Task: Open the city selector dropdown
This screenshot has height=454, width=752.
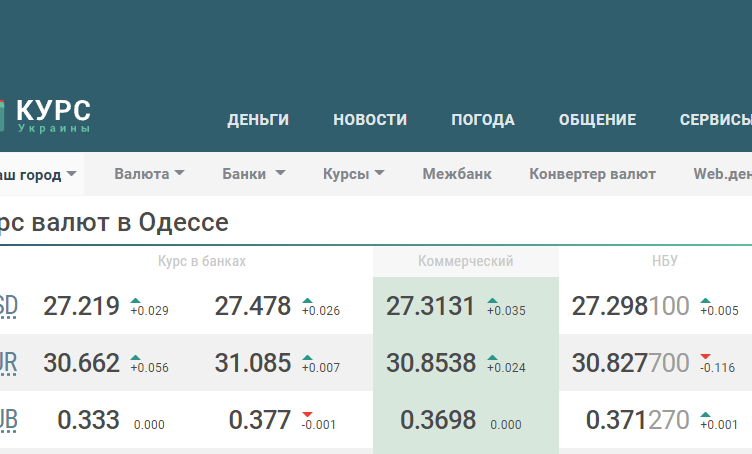Action: tap(38, 175)
